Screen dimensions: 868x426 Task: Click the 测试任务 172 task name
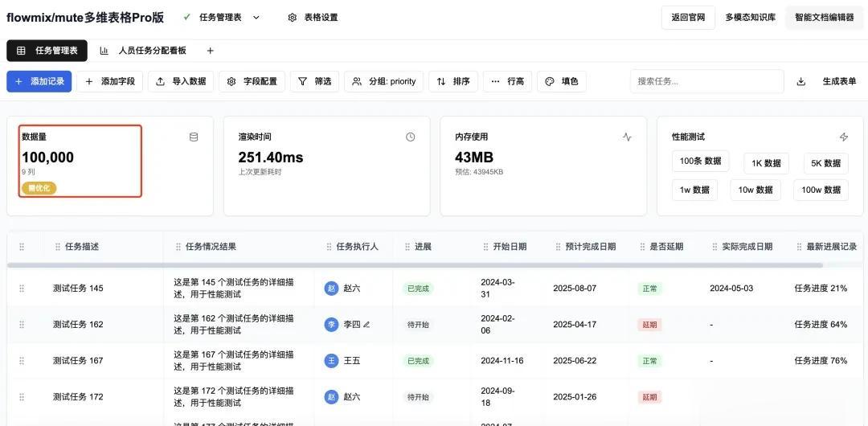click(x=78, y=397)
